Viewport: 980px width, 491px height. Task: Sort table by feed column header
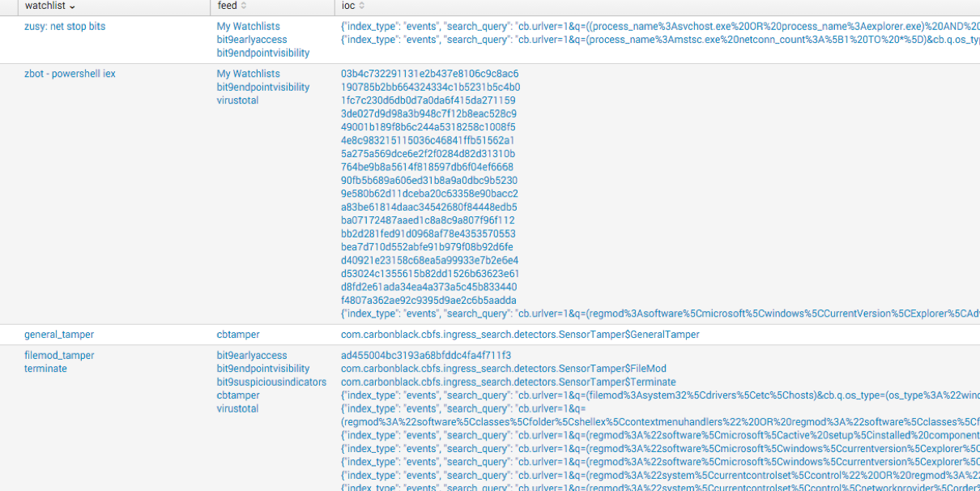(227, 6)
